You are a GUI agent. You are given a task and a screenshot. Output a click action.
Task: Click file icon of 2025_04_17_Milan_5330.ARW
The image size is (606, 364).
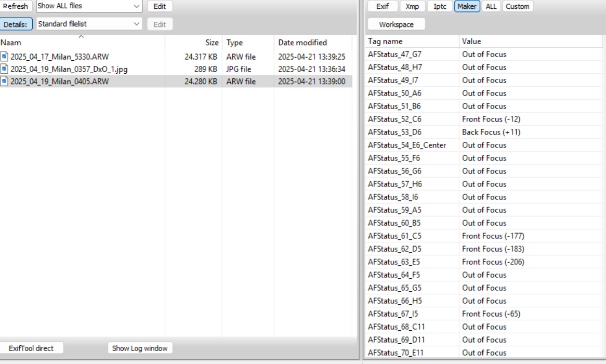click(4, 57)
